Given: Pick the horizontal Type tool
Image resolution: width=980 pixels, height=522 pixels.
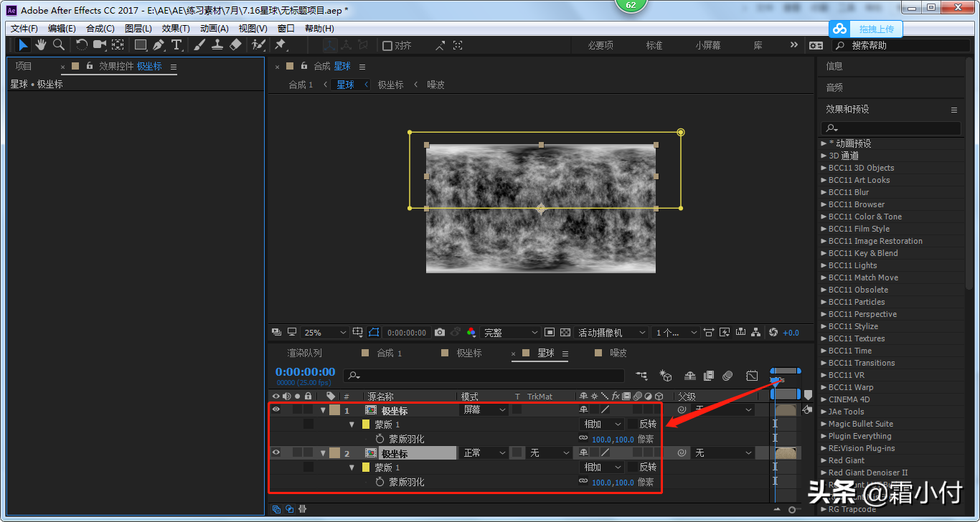Looking at the screenshot, I should tap(176, 45).
